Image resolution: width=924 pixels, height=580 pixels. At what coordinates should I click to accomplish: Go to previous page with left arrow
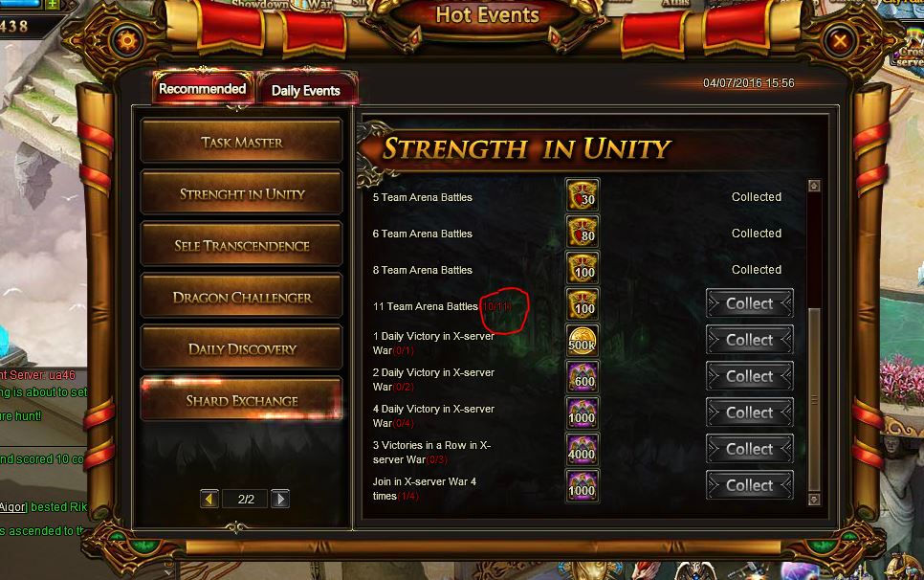point(209,500)
